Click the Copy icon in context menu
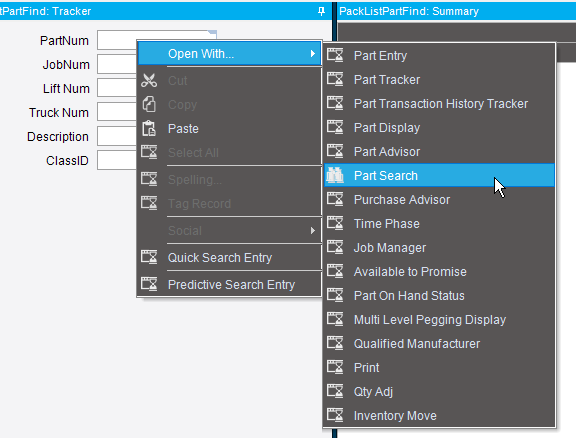This screenshot has width=576, height=438. (149, 104)
